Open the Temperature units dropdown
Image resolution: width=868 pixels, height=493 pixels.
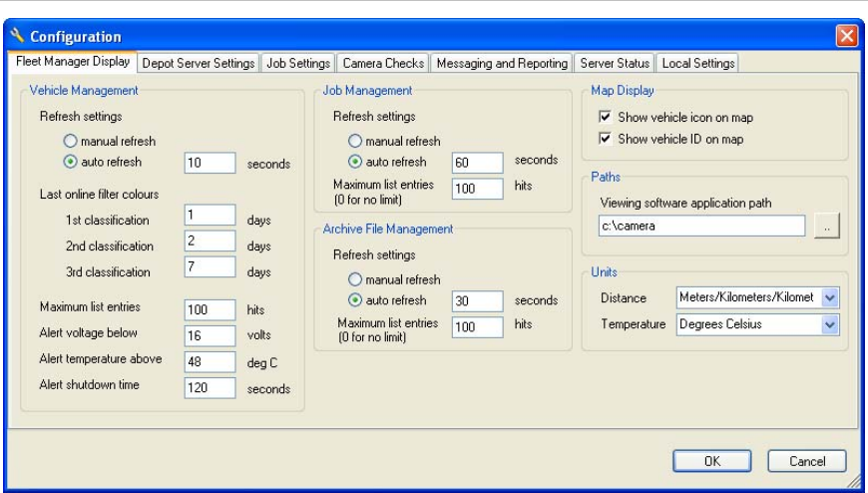(830, 324)
